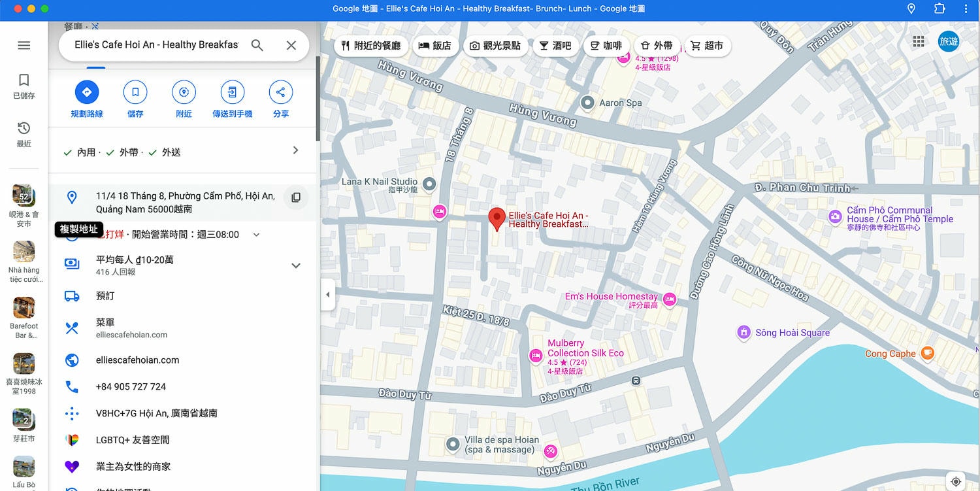Image resolution: width=980 pixels, height=491 pixels.
Task: Click the Em's House Homestay hotel marker
Action: coord(669,299)
